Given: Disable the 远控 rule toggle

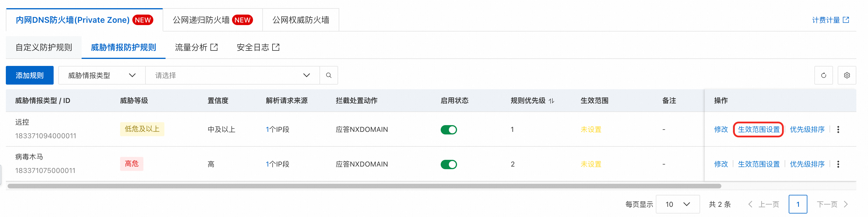Looking at the screenshot, I should [x=449, y=130].
